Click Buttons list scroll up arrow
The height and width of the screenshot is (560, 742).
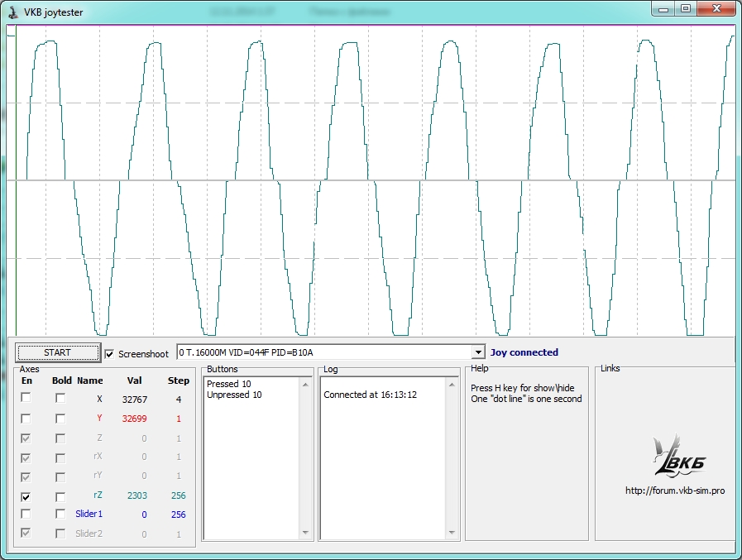(305, 384)
